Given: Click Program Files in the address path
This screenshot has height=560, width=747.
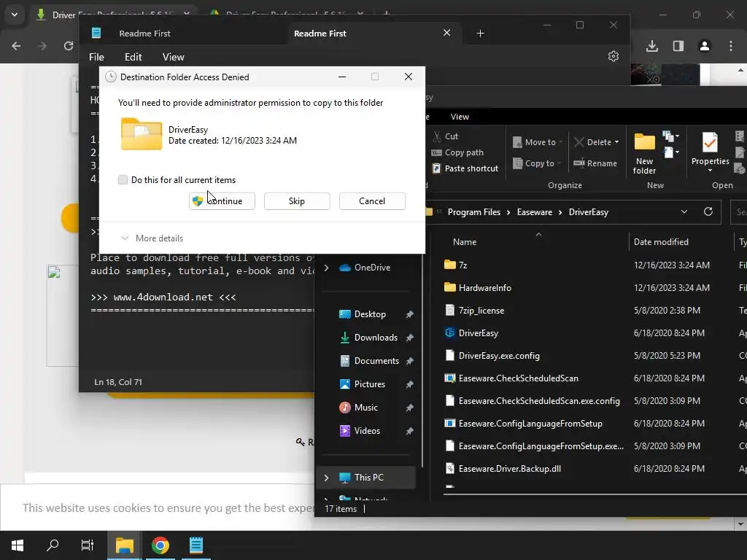Looking at the screenshot, I should 474,212.
